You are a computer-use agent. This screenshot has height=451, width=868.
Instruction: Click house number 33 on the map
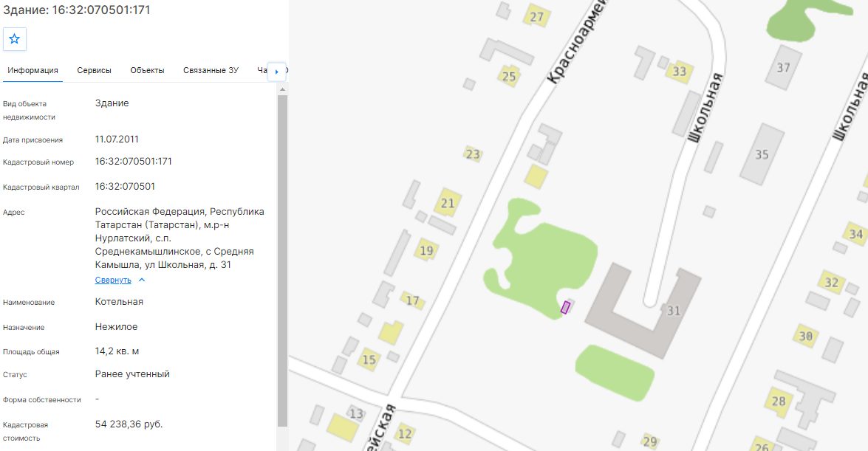point(679,72)
